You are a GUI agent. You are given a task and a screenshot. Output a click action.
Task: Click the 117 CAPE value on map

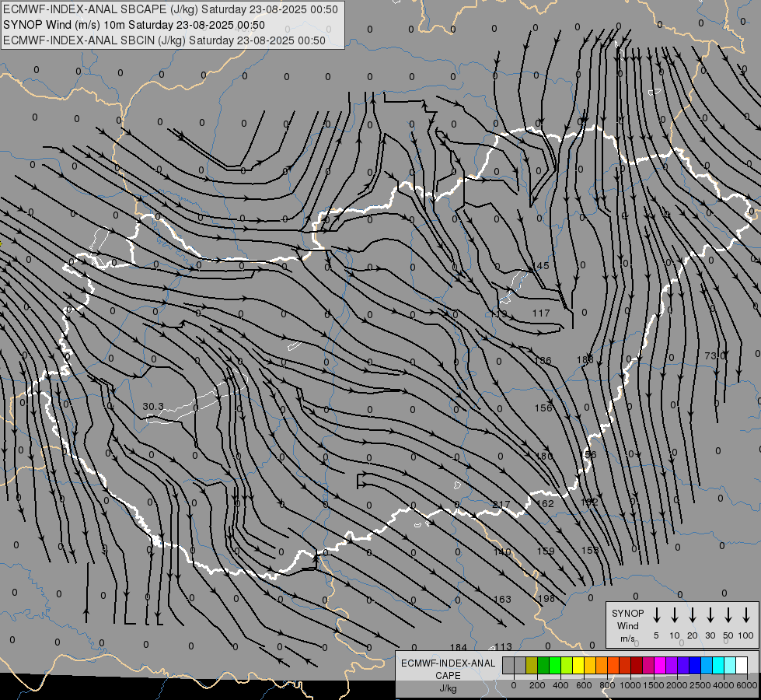pos(541,313)
